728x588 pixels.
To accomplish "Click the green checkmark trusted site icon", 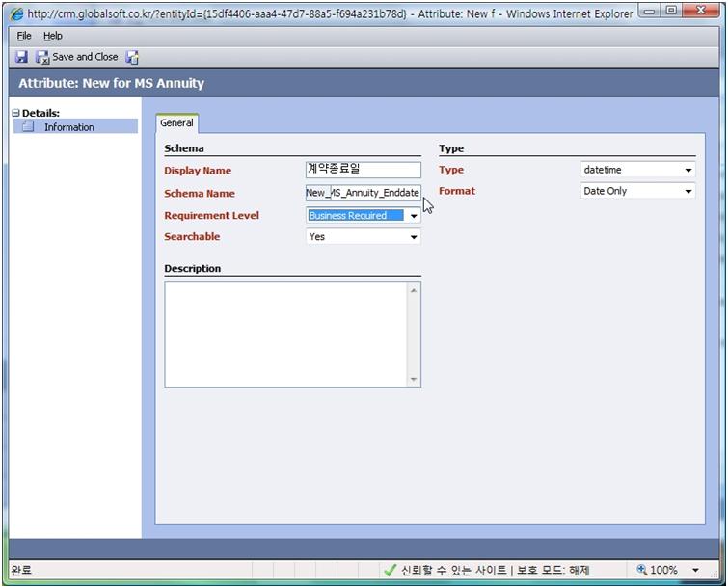I will pos(391,570).
